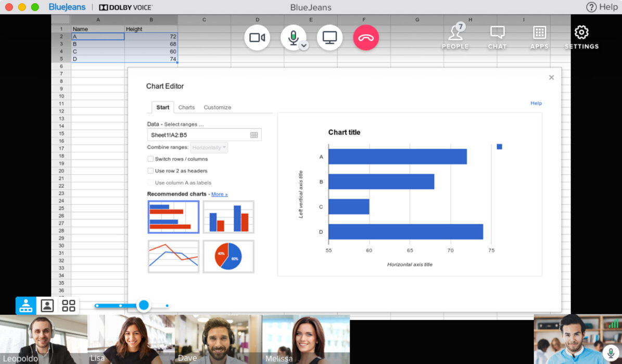The width and height of the screenshot is (622, 364).
Task: Open the Apps panel
Action: (x=539, y=36)
